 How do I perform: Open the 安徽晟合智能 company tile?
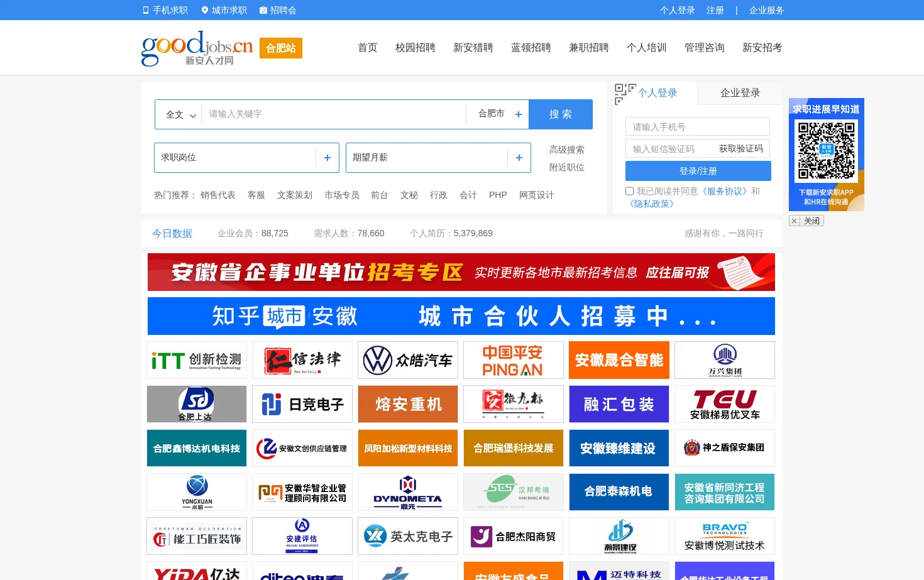(x=619, y=360)
